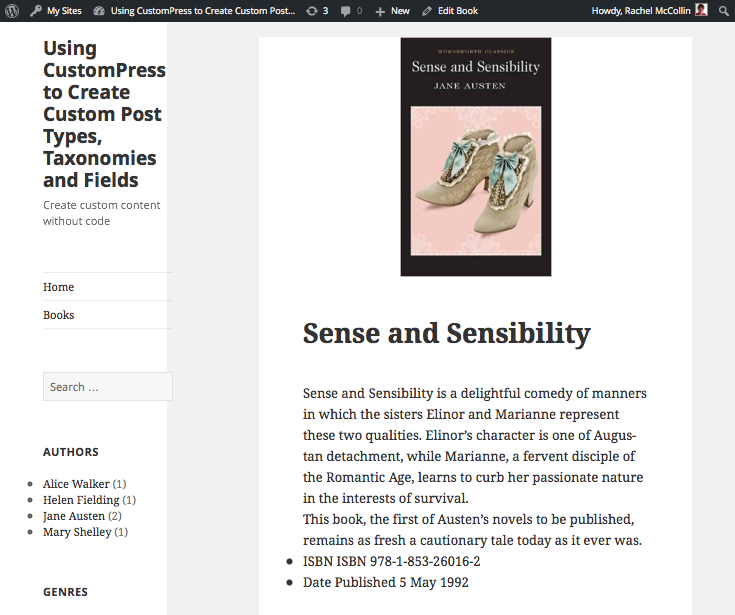Click the dashboard gauge icon beside site name
The image size is (735, 615).
[98, 11]
